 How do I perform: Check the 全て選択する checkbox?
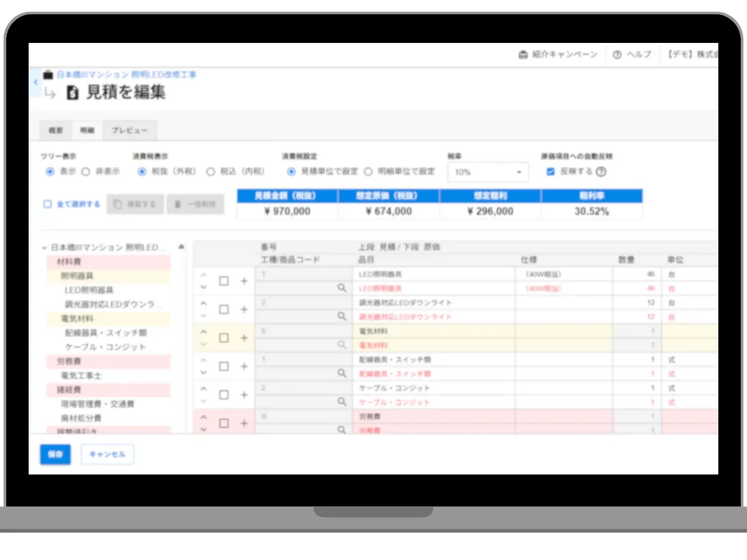(x=47, y=204)
